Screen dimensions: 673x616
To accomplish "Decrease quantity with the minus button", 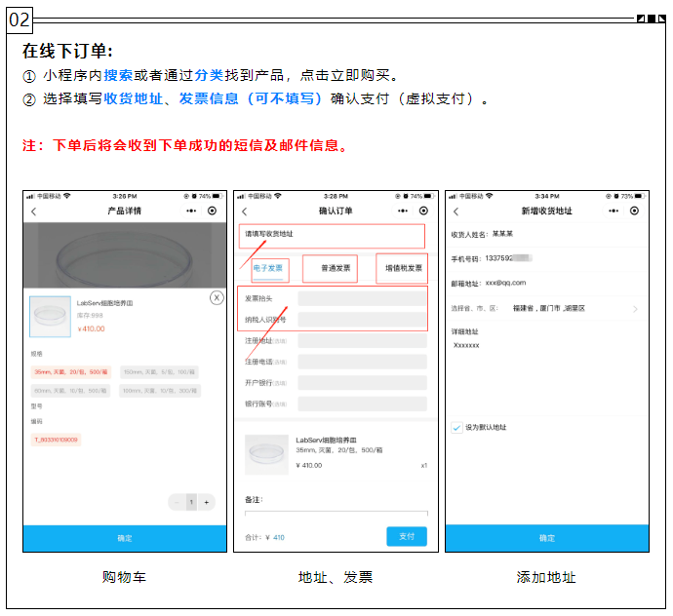I will coord(177,502).
